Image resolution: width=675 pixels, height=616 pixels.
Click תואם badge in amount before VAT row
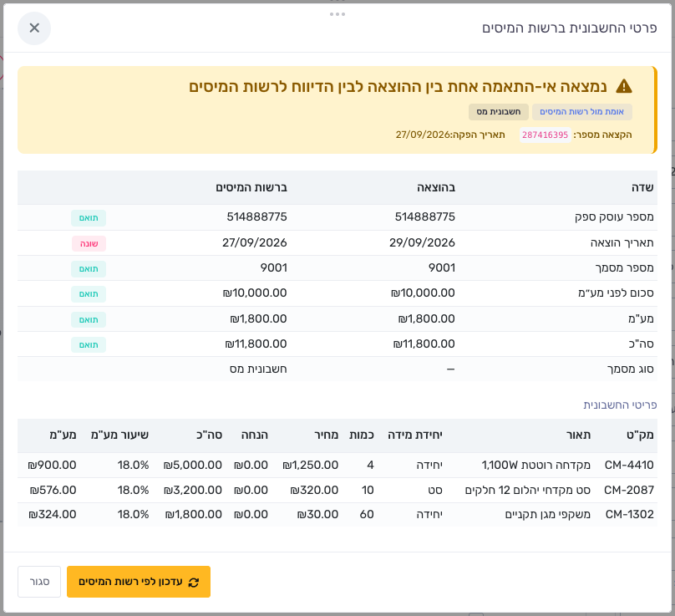89,293
